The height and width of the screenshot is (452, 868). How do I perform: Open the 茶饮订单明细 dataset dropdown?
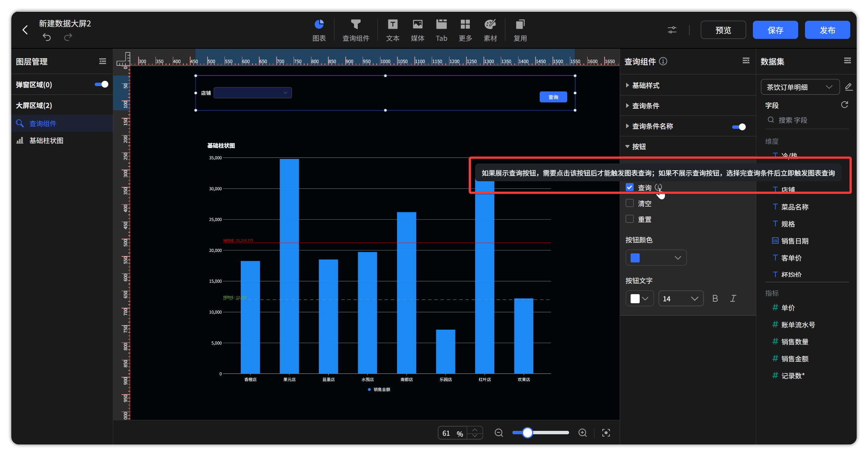click(x=800, y=87)
